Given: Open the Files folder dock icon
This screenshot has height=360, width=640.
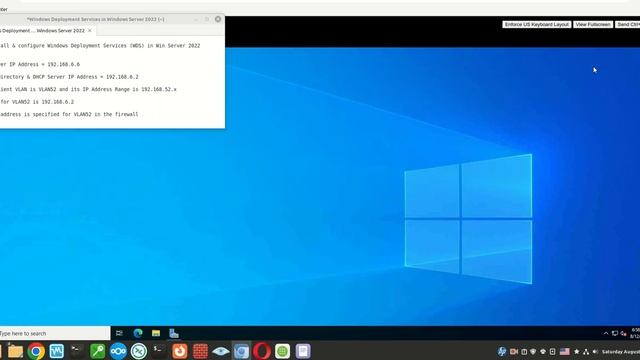Looking at the screenshot, I should tap(15, 351).
